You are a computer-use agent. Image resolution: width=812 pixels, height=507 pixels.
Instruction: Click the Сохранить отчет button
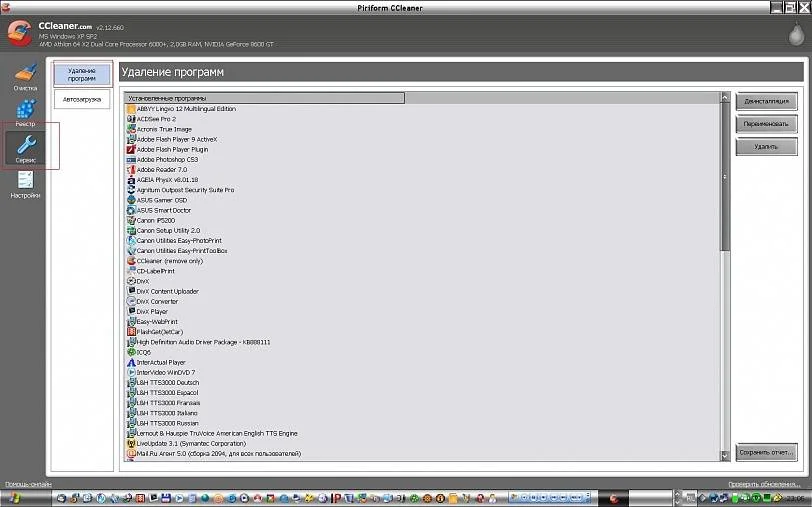[766, 452]
